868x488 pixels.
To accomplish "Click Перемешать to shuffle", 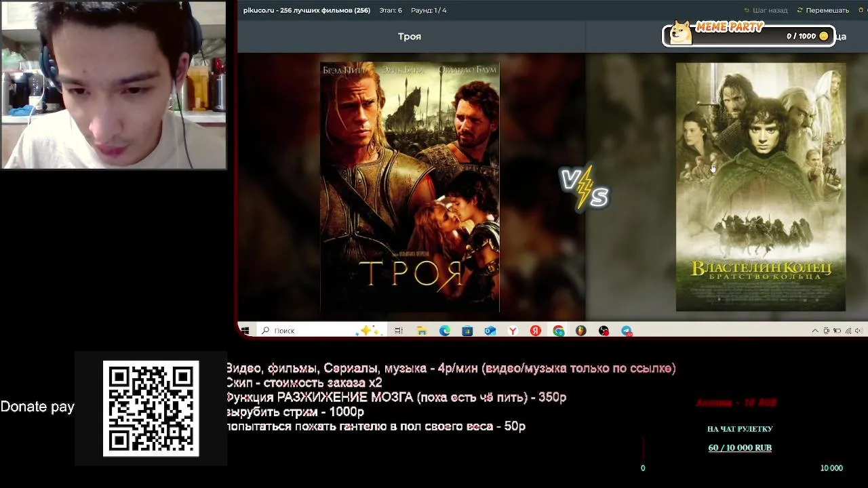I will (x=823, y=10).
